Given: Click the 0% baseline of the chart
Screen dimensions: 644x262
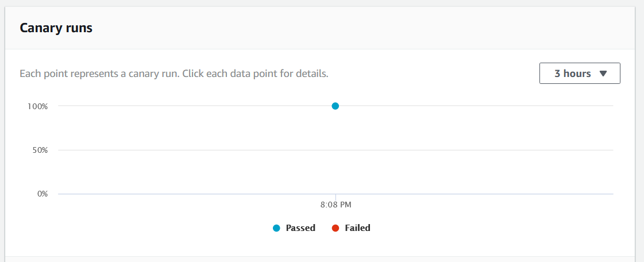Looking at the screenshot, I should tap(336, 194).
